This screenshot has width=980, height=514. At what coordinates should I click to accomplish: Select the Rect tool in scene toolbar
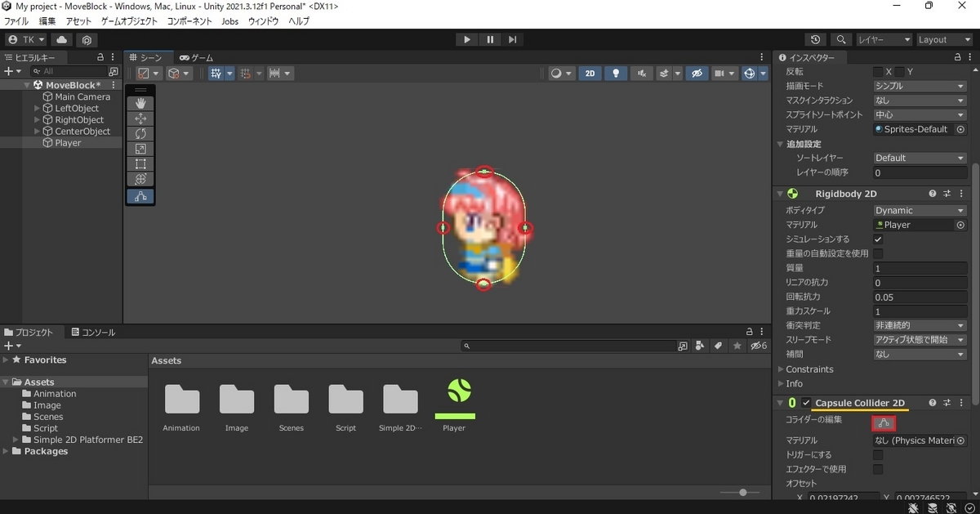[140, 163]
